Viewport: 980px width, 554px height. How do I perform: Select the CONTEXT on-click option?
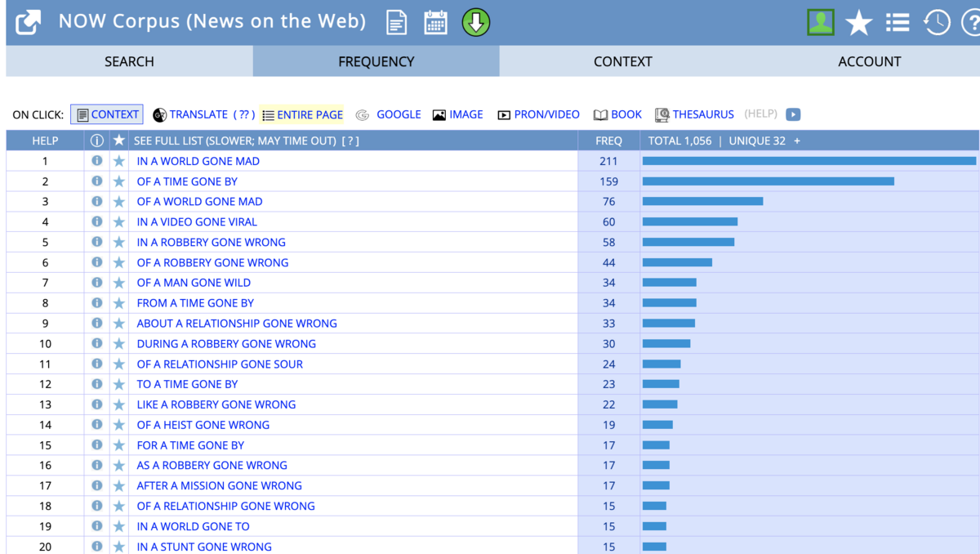point(107,114)
